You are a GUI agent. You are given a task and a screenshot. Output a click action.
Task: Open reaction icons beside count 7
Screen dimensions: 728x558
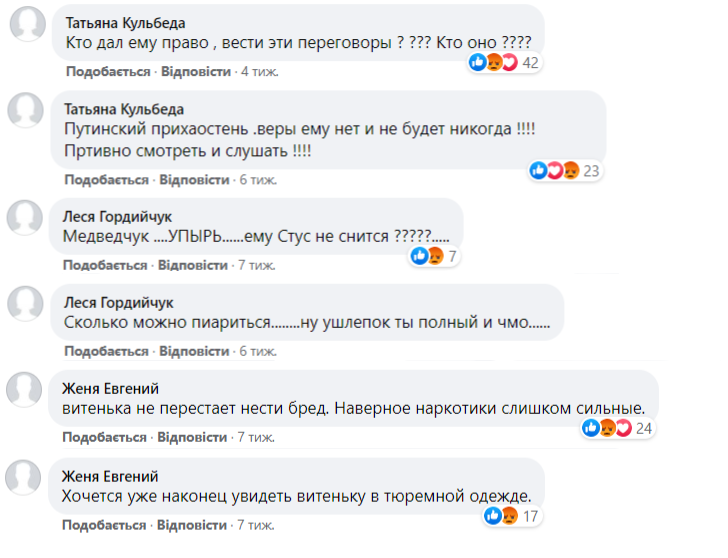coord(427,256)
